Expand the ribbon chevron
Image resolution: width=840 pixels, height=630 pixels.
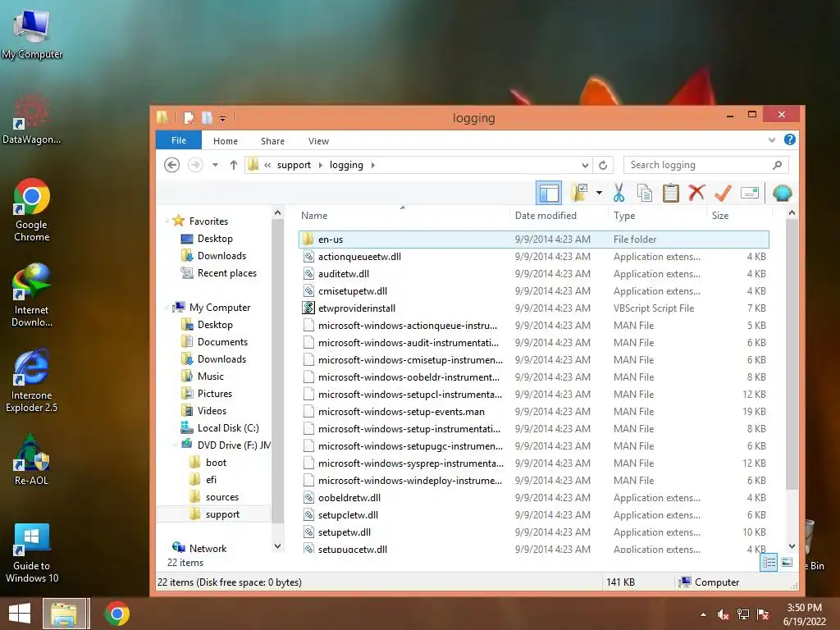click(771, 139)
